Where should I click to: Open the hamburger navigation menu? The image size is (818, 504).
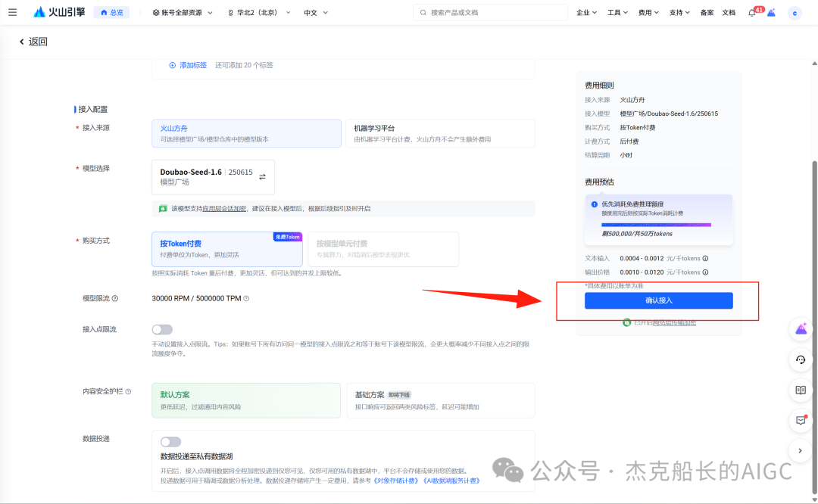tap(13, 12)
